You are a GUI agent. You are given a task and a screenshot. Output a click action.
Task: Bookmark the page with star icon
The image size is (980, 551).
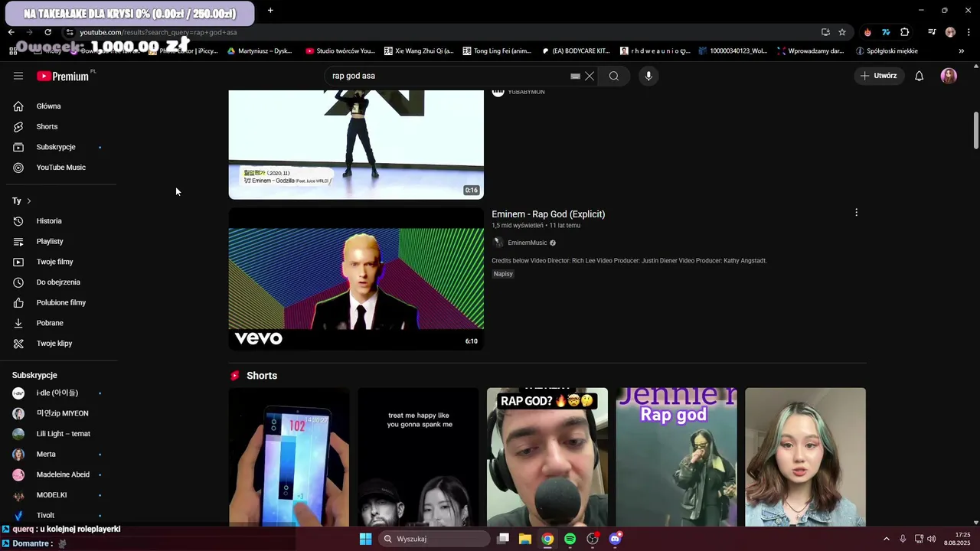[x=842, y=32]
